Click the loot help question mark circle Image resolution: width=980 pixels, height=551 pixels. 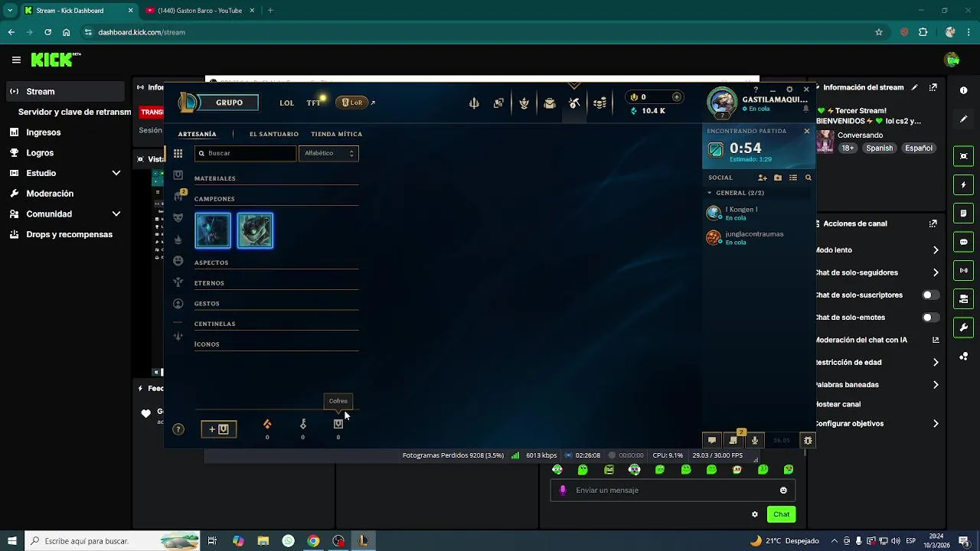click(x=178, y=429)
